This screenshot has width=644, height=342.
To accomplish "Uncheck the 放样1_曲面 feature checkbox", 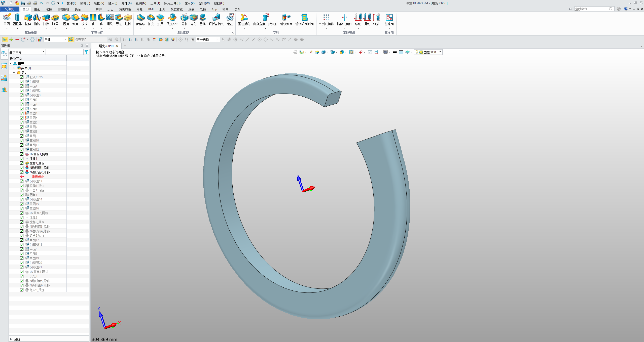I will [x=22, y=163].
